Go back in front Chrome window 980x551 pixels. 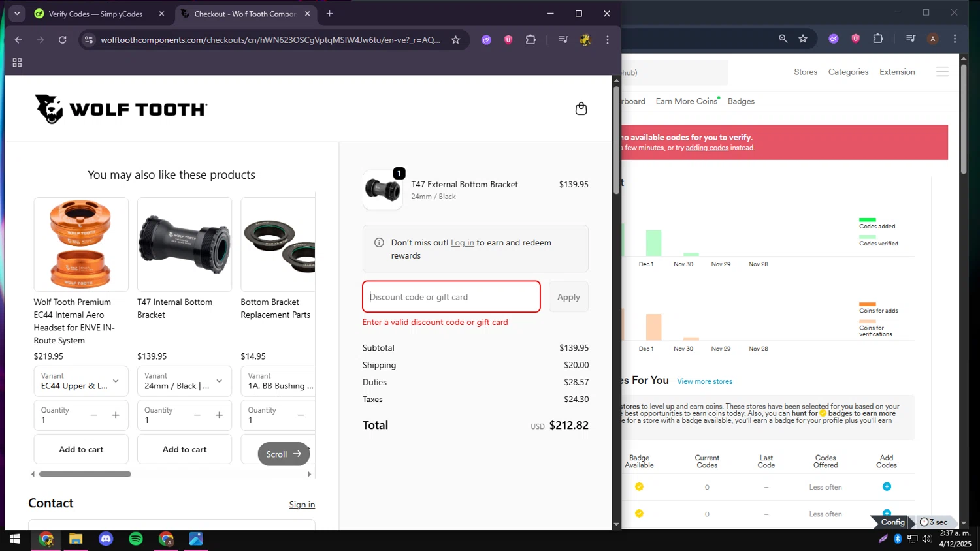tap(18, 40)
